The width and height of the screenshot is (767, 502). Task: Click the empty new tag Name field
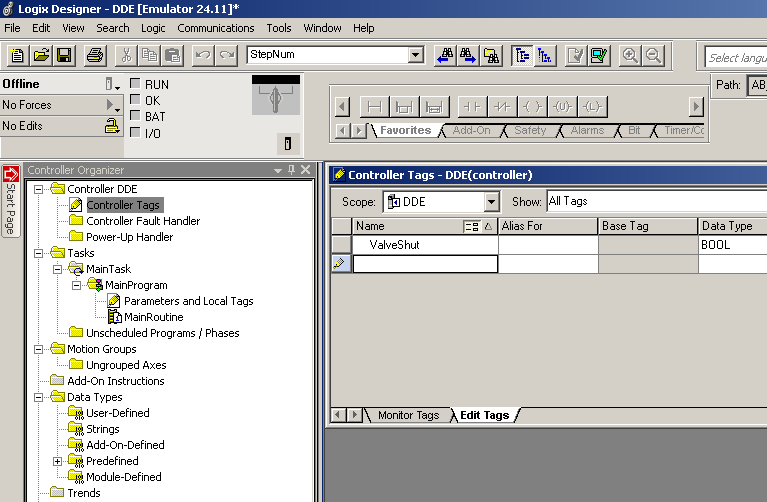pyautogui.click(x=425, y=264)
